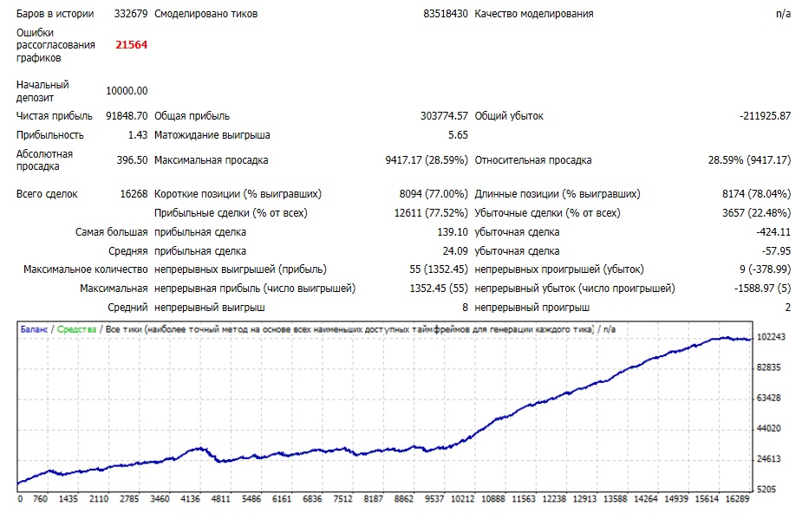
Task: Select the red mismatch errors value 21564
Action: (x=132, y=45)
